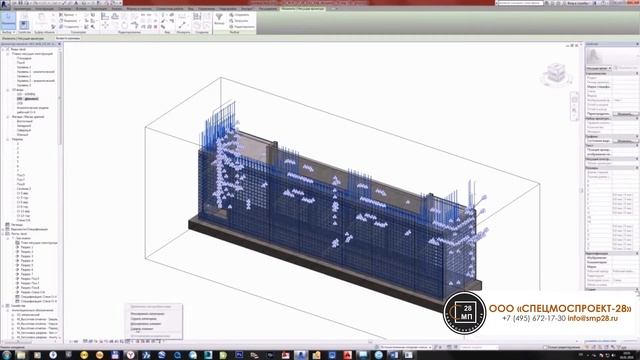This screenshot has width=640, height=360.
Task: Select the Modify (Изменить) arrow tool
Action: pos(8,20)
